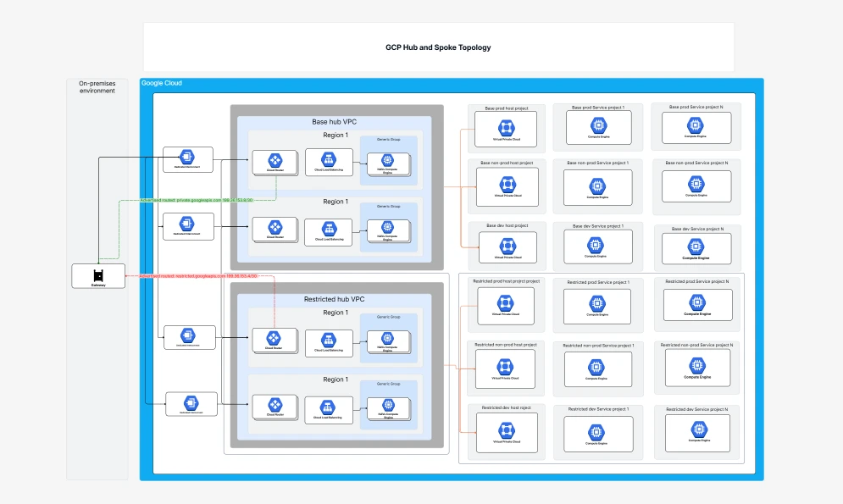Select the Compute Engine icon in Base dev Service project 1
This screenshot has width=843, height=504.
(595, 246)
